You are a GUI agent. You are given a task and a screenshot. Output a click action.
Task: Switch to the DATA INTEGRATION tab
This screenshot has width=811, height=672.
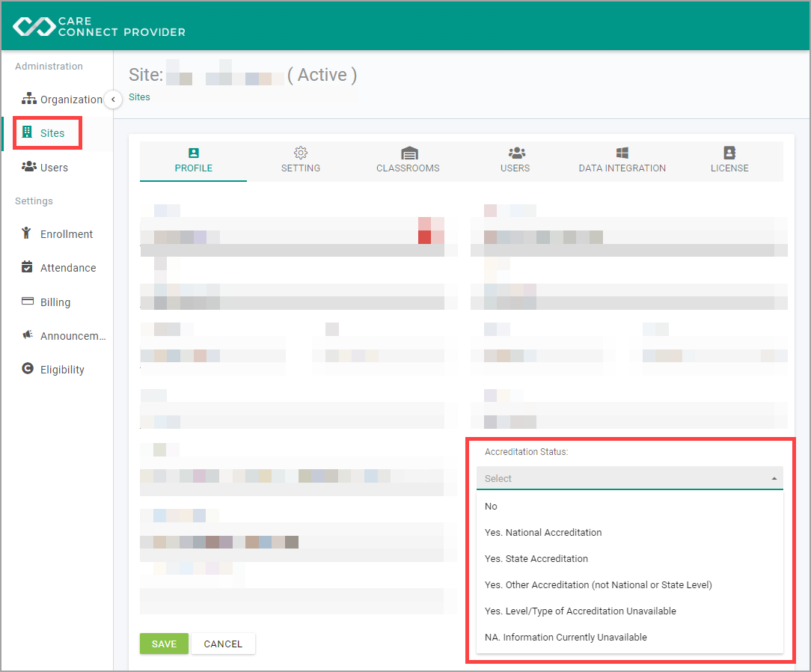click(622, 161)
